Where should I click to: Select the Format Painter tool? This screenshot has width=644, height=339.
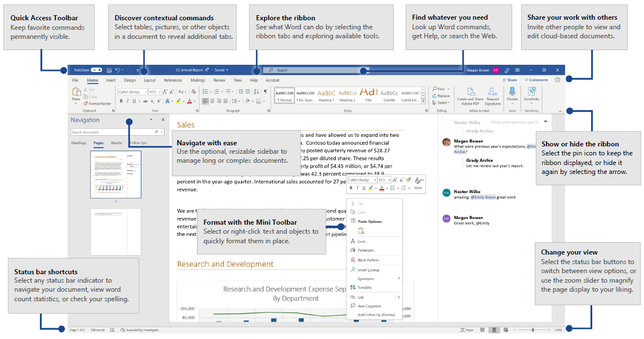(97, 104)
